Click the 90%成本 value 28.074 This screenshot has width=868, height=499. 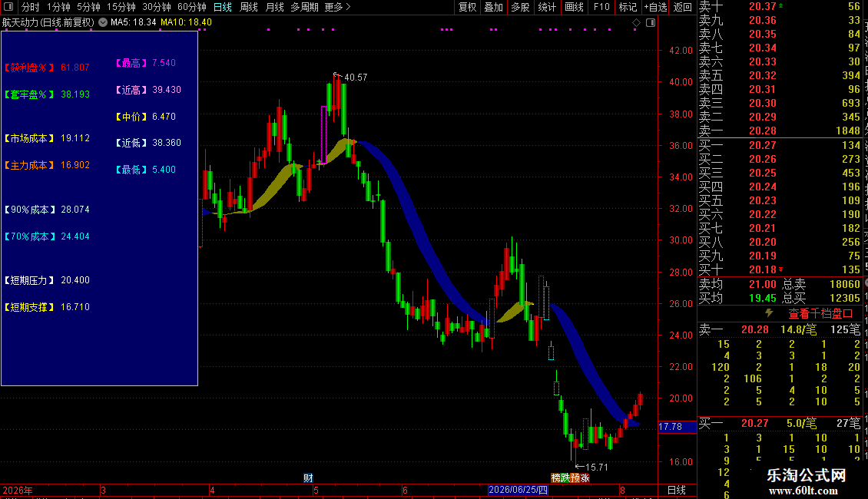tap(75, 210)
